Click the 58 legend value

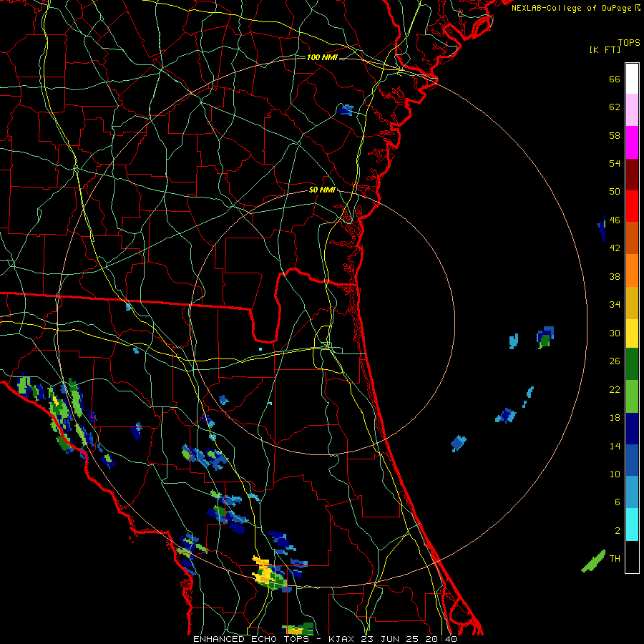[615, 135]
